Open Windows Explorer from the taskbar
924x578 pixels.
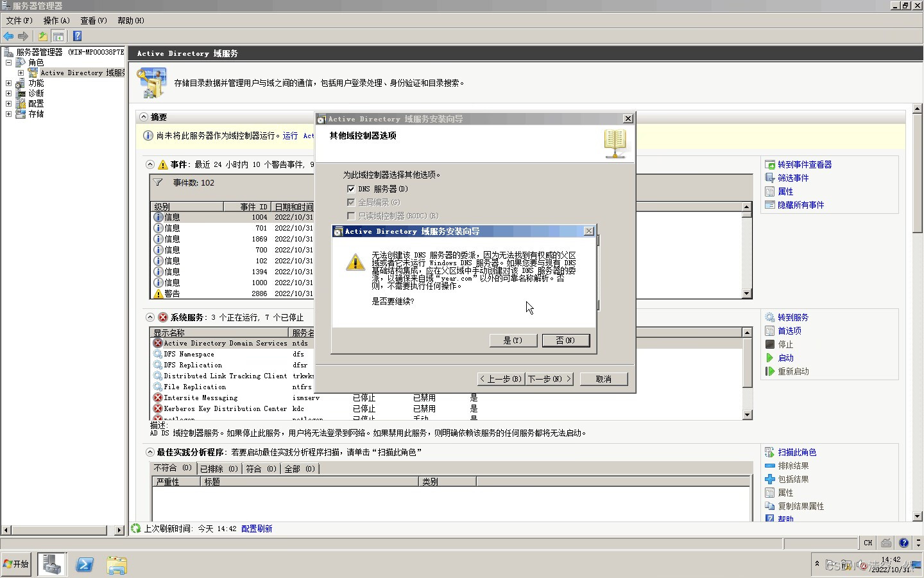click(x=117, y=565)
